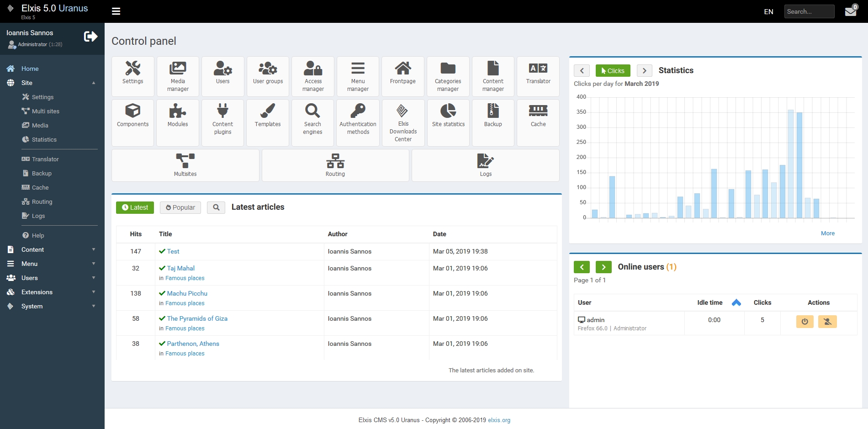Open the Templates icon
The height and width of the screenshot is (429, 868).
pyautogui.click(x=268, y=123)
